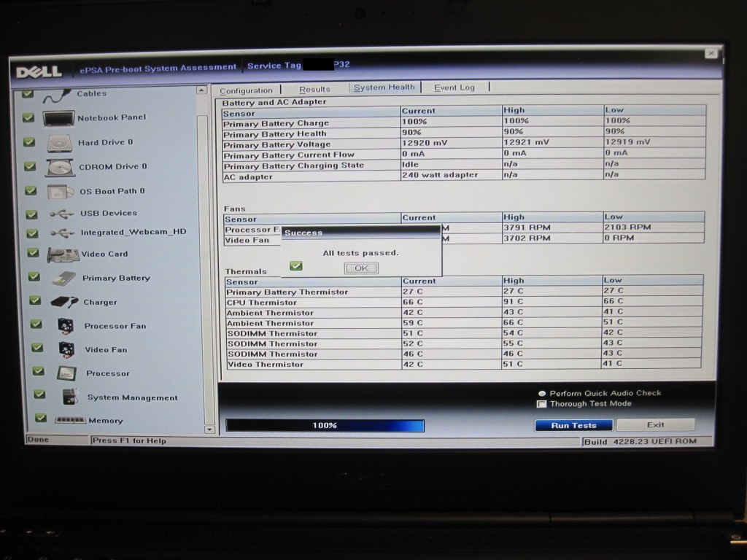Viewport: 747px width, 560px height.
Task: Toggle the Primary Battery checkbox
Action: (34, 276)
